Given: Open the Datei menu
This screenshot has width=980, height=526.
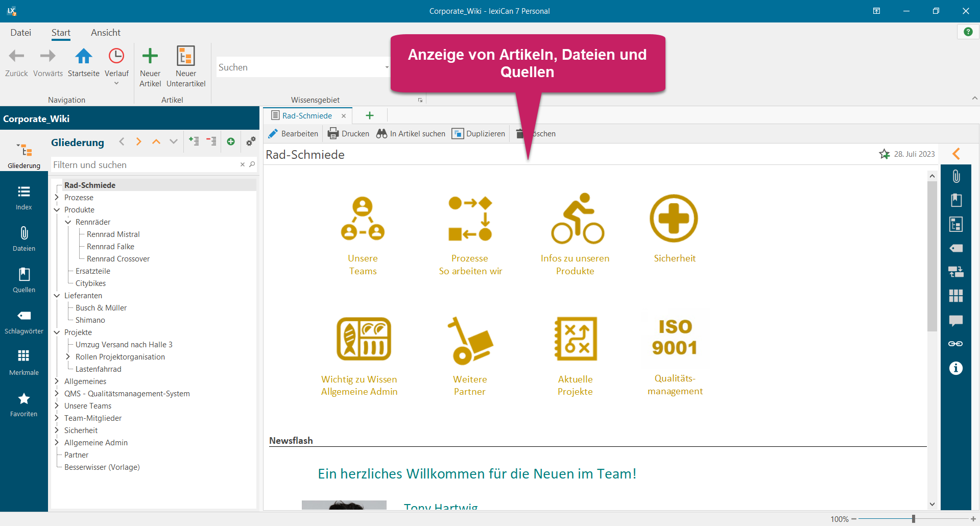Looking at the screenshot, I should (21, 33).
